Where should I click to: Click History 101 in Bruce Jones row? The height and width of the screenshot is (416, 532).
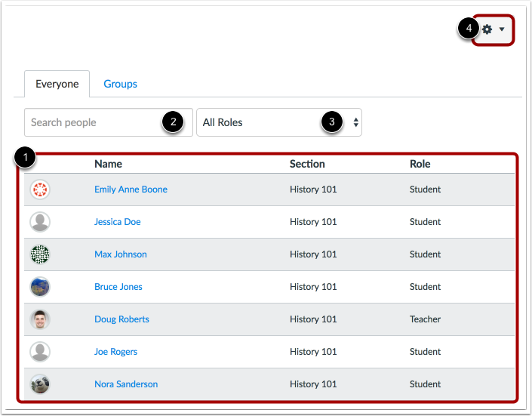[313, 287]
